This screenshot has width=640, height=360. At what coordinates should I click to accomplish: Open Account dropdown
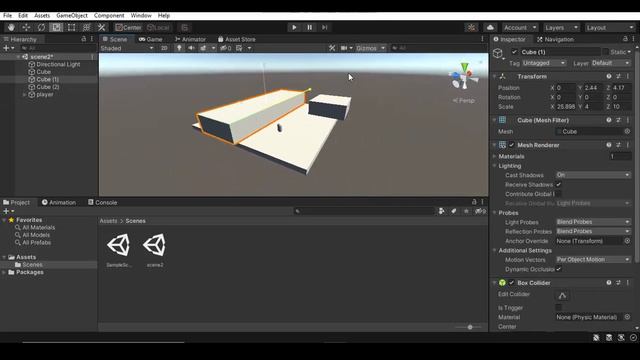(x=520, y=27)
